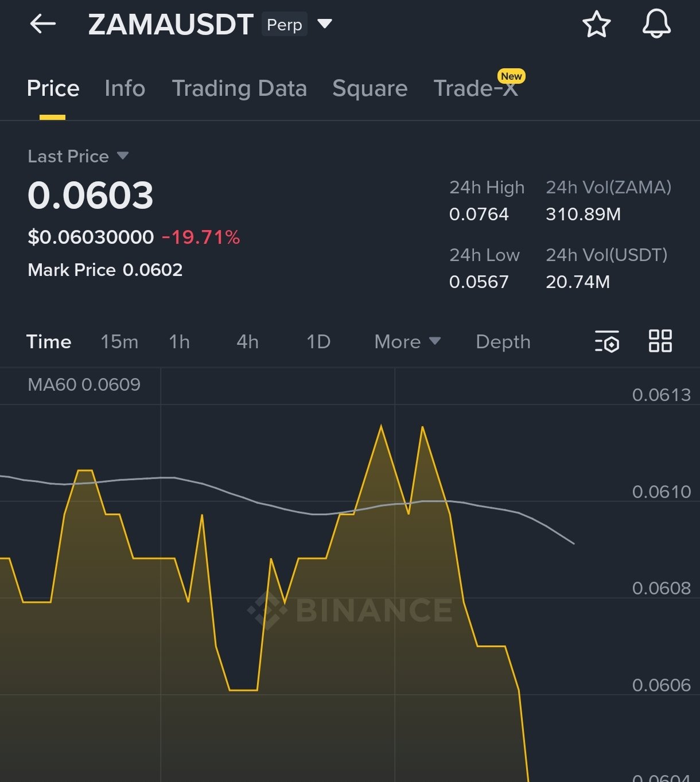The width and height of the screenshot is (700, 782).
Task: Open price alert bell icon
Action: pos(656,24)
